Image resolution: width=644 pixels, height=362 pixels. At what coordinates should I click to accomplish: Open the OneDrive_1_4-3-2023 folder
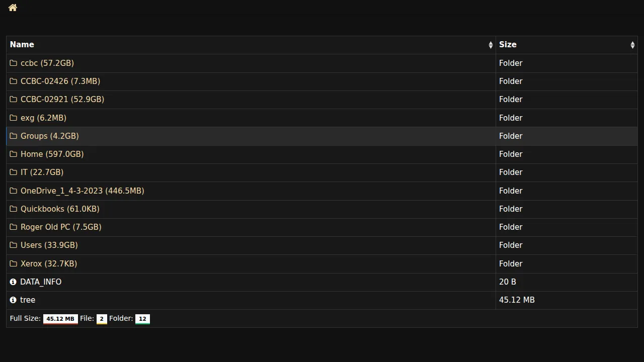click(82, 191)
